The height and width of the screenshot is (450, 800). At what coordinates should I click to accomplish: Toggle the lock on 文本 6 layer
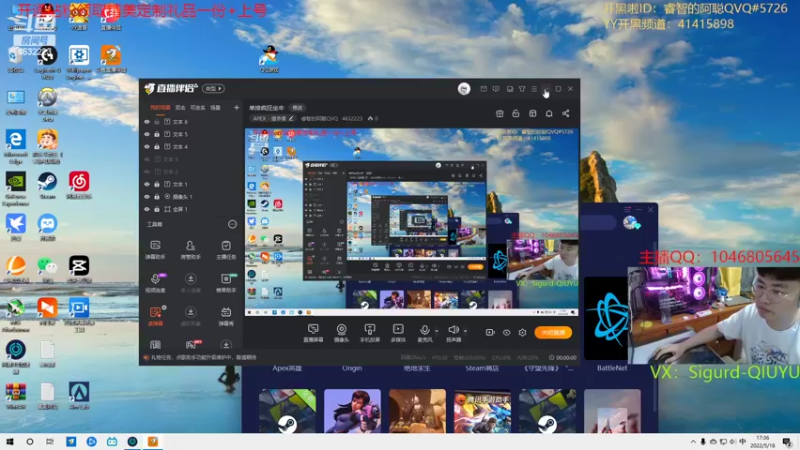click(157, 122)
